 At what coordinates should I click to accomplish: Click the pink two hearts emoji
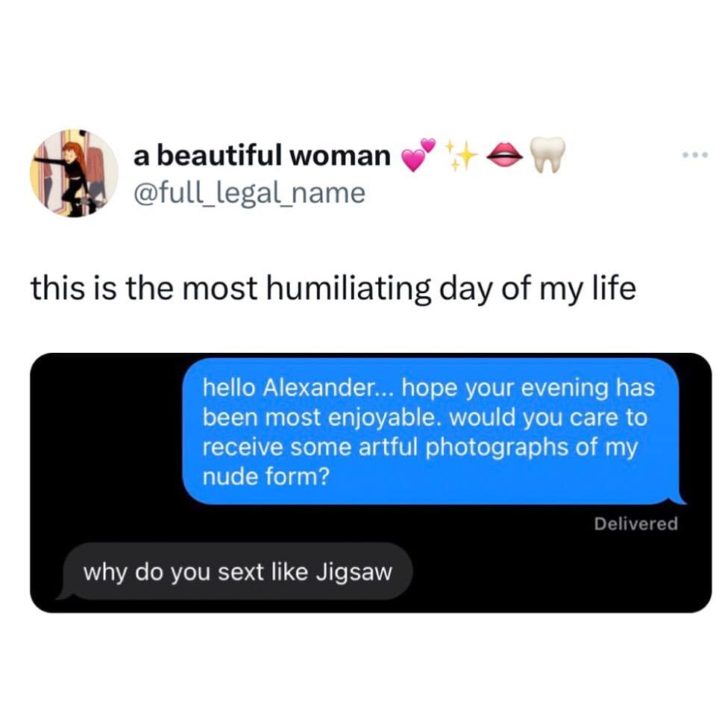[x=418, y=154]
